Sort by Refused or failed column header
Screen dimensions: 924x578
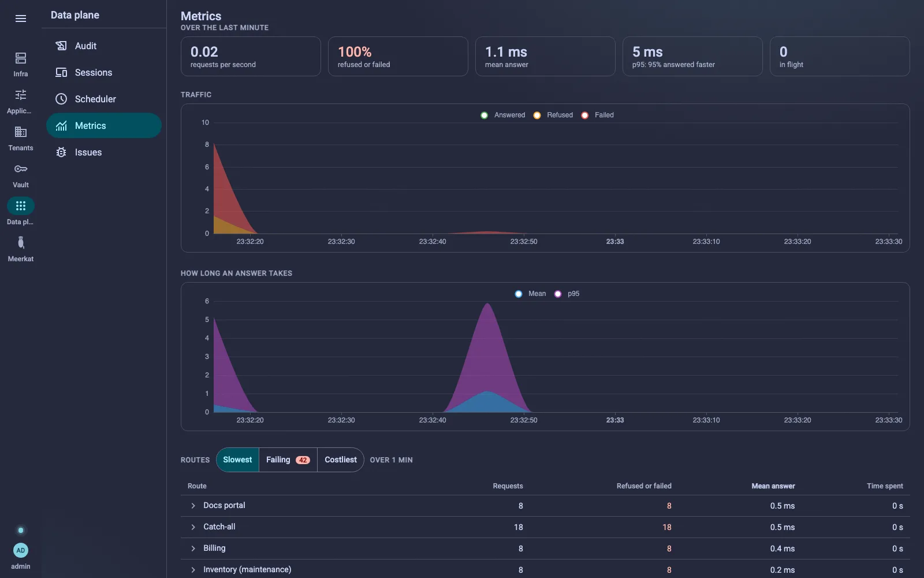pos(644,486)
